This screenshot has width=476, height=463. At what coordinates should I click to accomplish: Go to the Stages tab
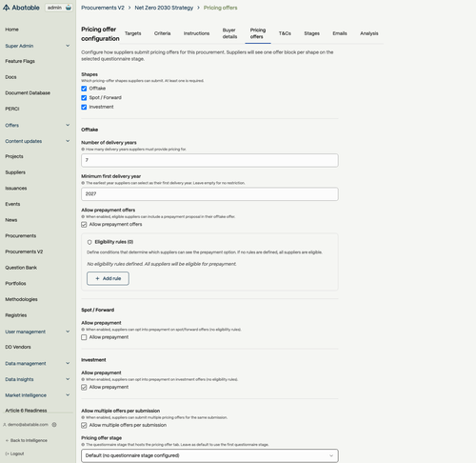311,33
